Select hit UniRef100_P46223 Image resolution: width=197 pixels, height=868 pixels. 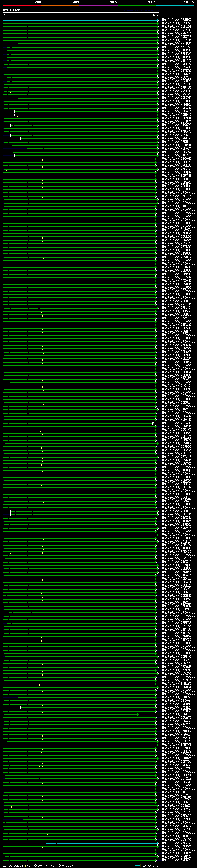(x=177, y=725)
